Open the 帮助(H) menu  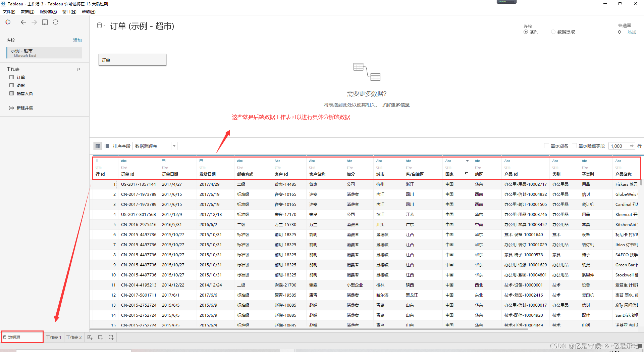click(x=89, y=12)
